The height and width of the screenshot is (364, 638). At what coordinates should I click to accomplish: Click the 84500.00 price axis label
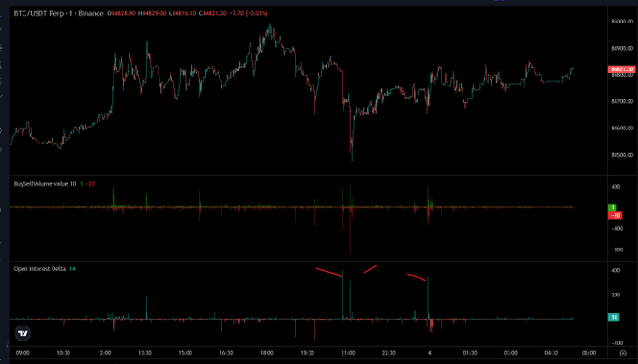(x=623, y=155)
